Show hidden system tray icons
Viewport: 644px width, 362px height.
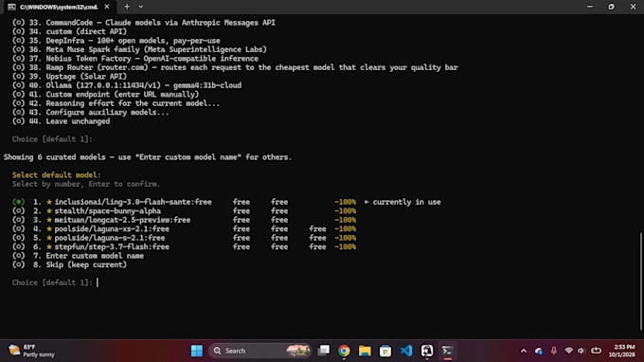tap(524, 351)
